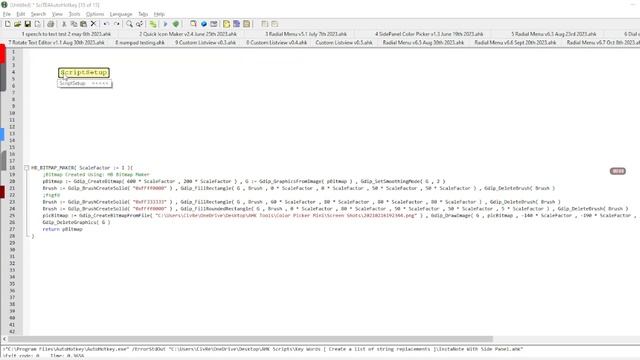Click the Paste clipboard icon
The width and height of the screenshot is (640, 360).
tap(84, 24)
